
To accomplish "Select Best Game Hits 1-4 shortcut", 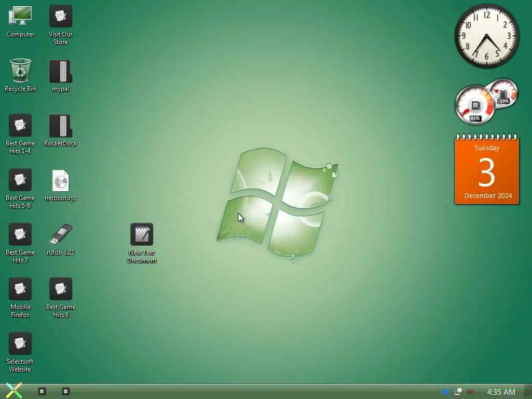I will (20, 134).
